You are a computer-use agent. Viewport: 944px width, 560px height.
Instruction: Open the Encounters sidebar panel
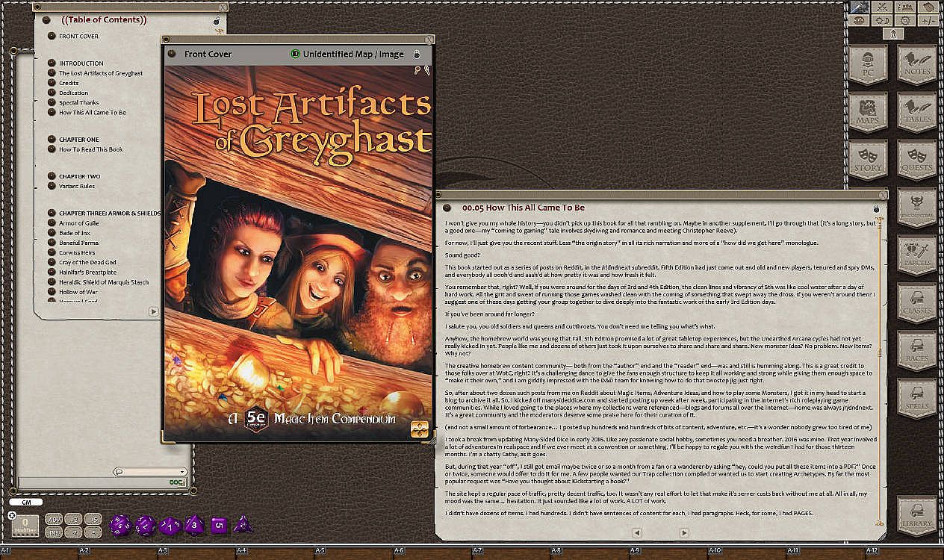point(916,208)
